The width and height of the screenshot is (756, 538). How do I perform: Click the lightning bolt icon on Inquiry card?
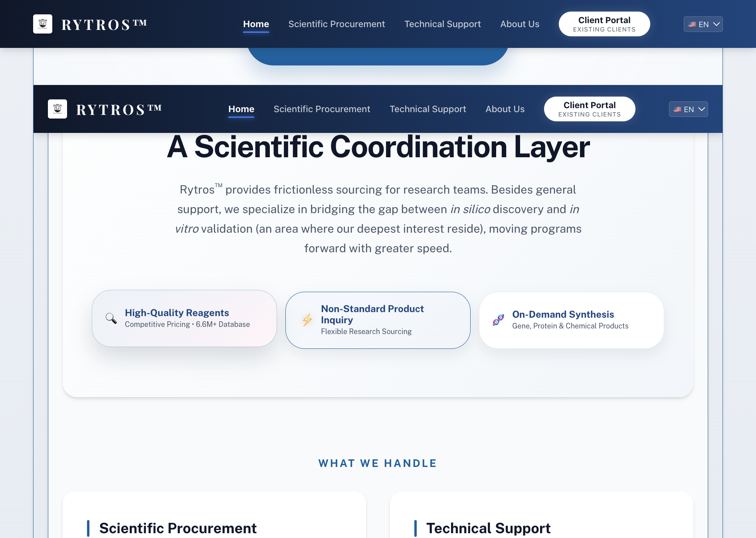pyautogui.click(x=307, y=320)
